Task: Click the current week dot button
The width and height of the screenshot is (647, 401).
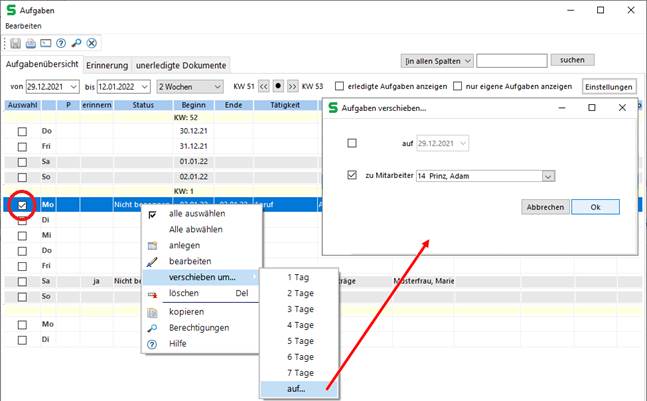Action: (x=278, y=87)
